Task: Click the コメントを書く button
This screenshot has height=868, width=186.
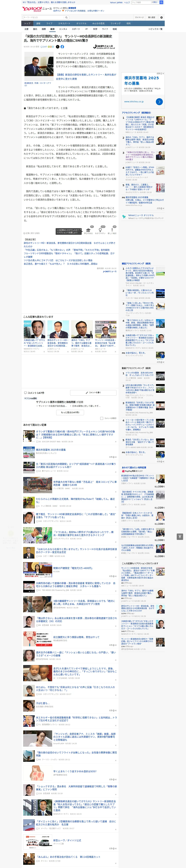Action: (x=93, y=393)
